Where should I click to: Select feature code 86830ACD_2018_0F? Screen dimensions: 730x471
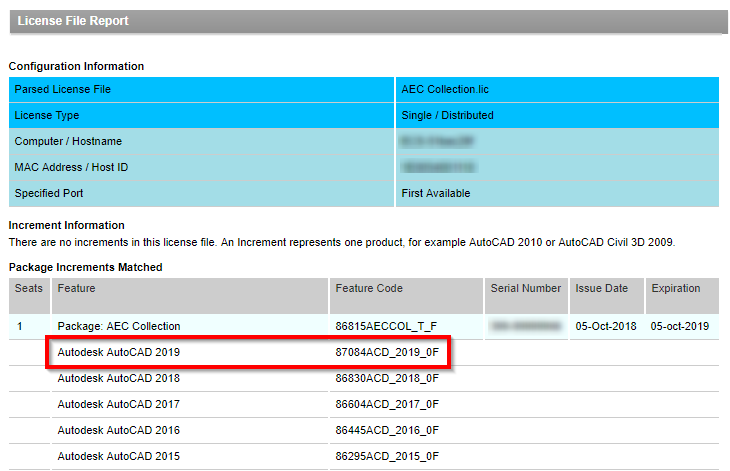pyautogui.click(x=387, y=378)
